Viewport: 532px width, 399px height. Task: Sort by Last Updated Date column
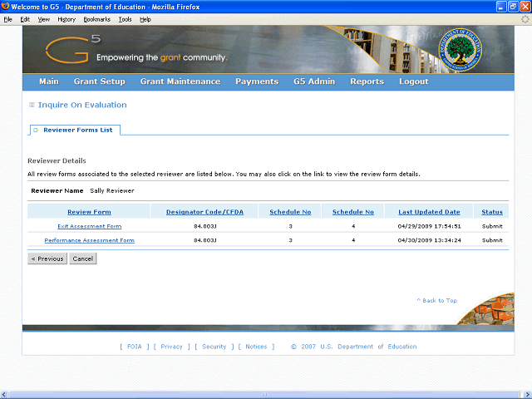tap(429, 212)
